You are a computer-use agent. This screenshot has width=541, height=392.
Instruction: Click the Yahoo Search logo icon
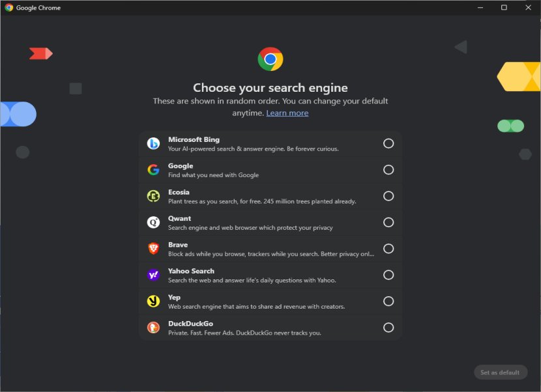click(153, 275)
